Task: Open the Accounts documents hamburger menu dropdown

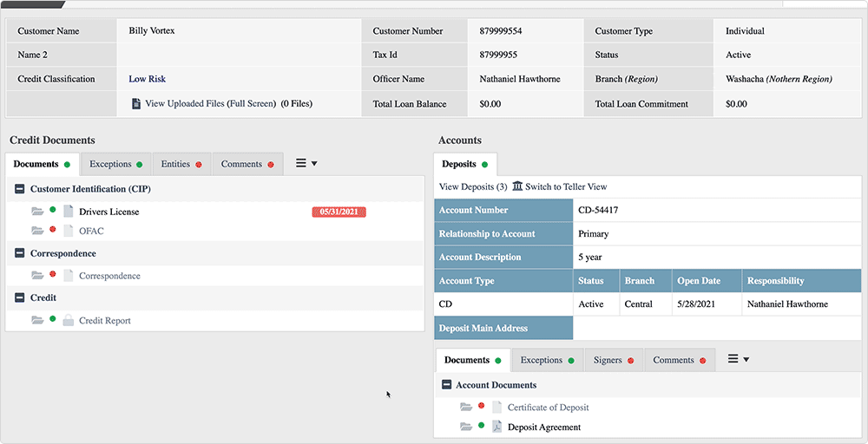Action: (738, 359)
